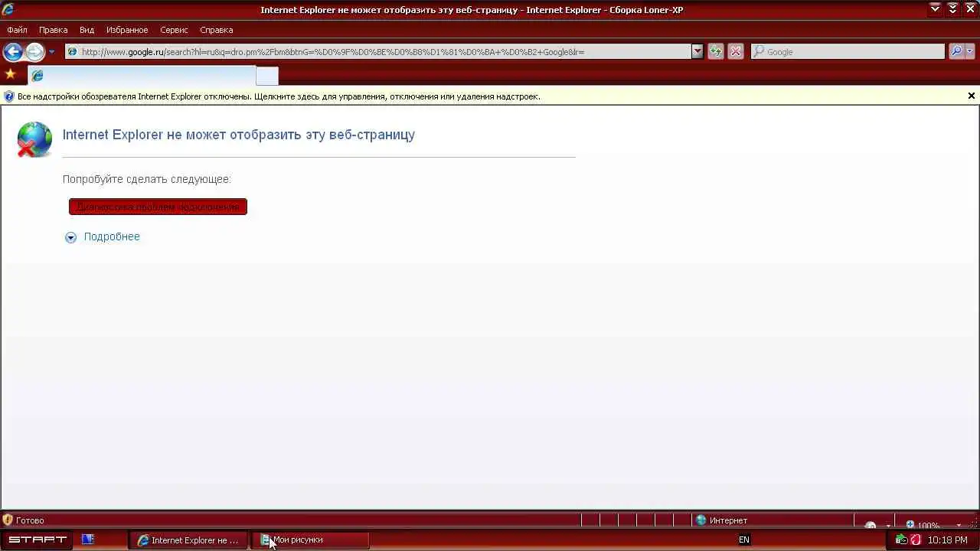The height and width of the screenshot is (551, 980).
Task: Click the globe error icon
Action: pos(34,139)
